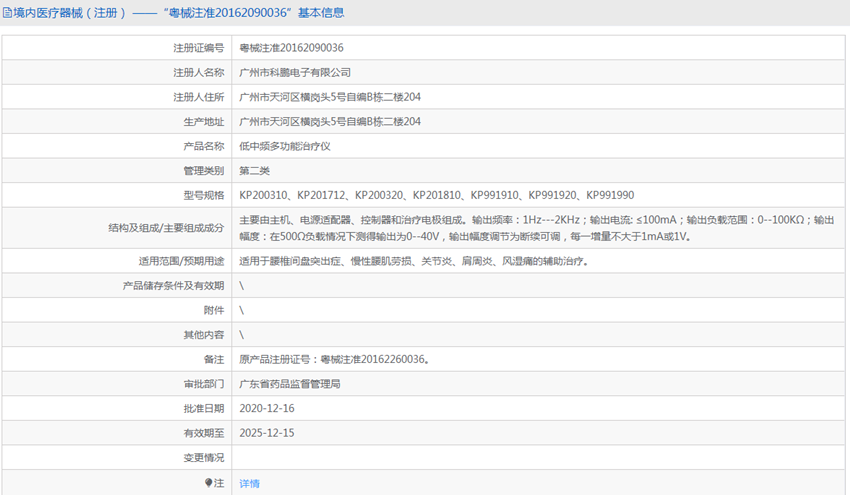Click the model list starting with KP200310
This screenshot has width=850, height=495.
(436, 195)
